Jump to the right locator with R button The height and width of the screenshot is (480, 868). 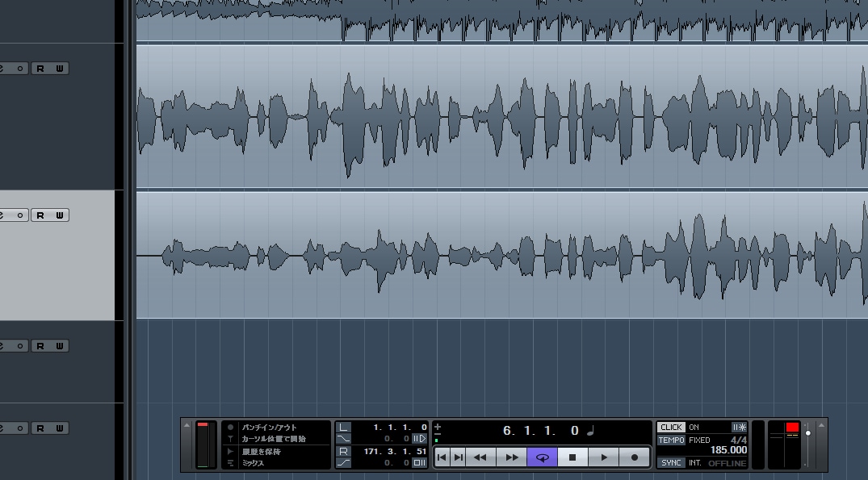(344, 451)
